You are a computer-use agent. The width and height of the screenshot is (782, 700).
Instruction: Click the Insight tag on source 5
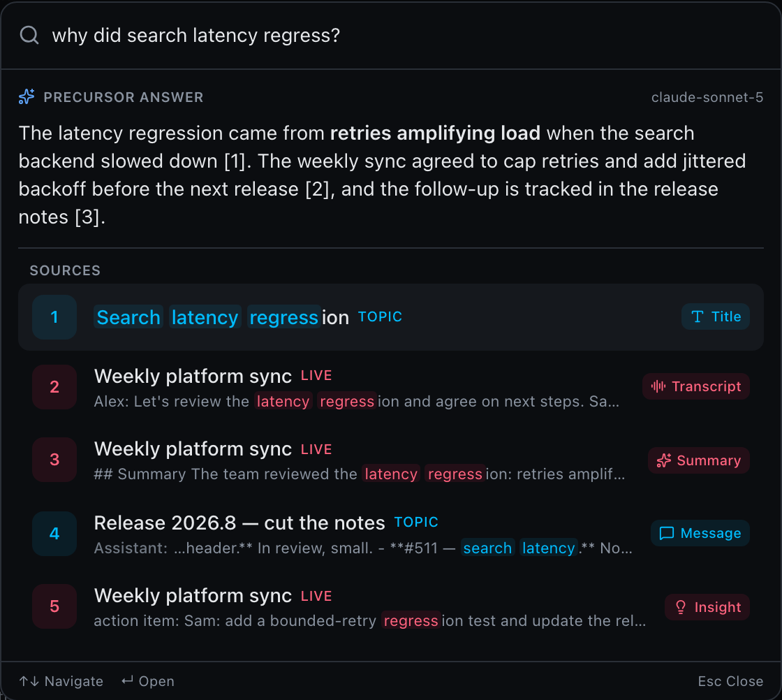707,607
